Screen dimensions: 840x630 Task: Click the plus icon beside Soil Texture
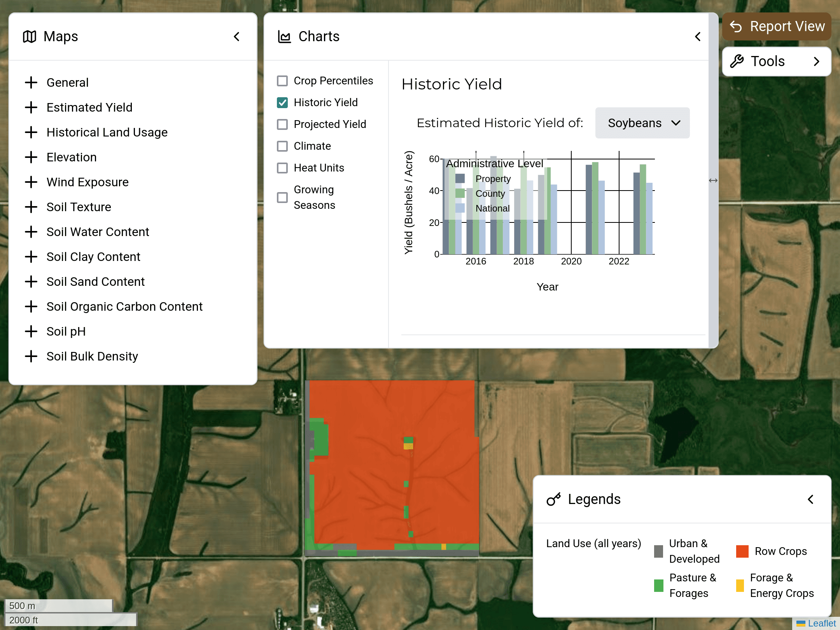pyautogui.click(x=31, y=207)
